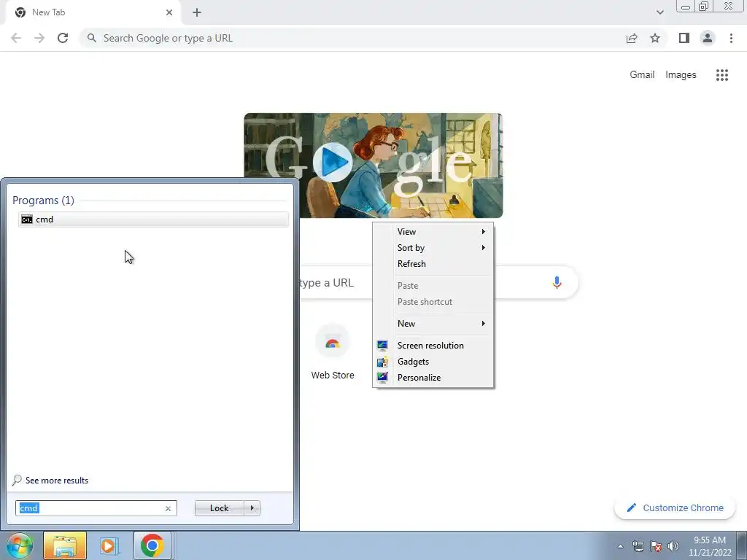
Task: Click the Chrome back arrow
Action: click(16, 38)
